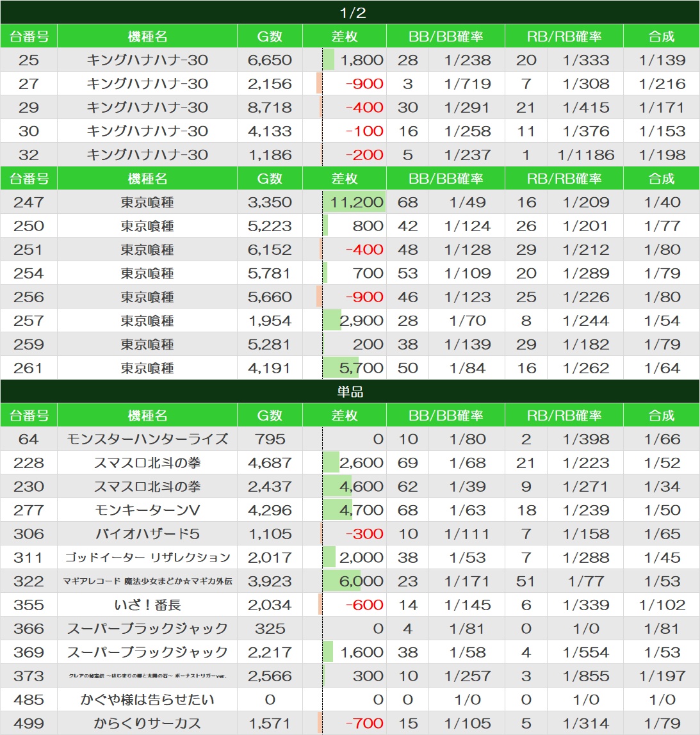
Task: Click スマスロ北斗の拳 in row 230
Action: tap(147, 486)
